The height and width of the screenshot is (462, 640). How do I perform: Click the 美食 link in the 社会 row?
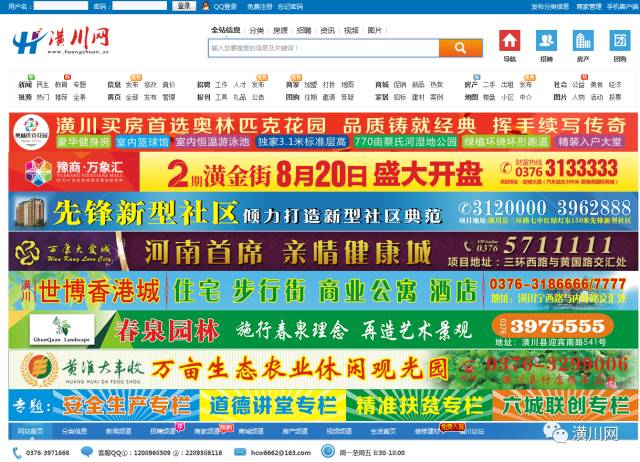pos(596,85)
